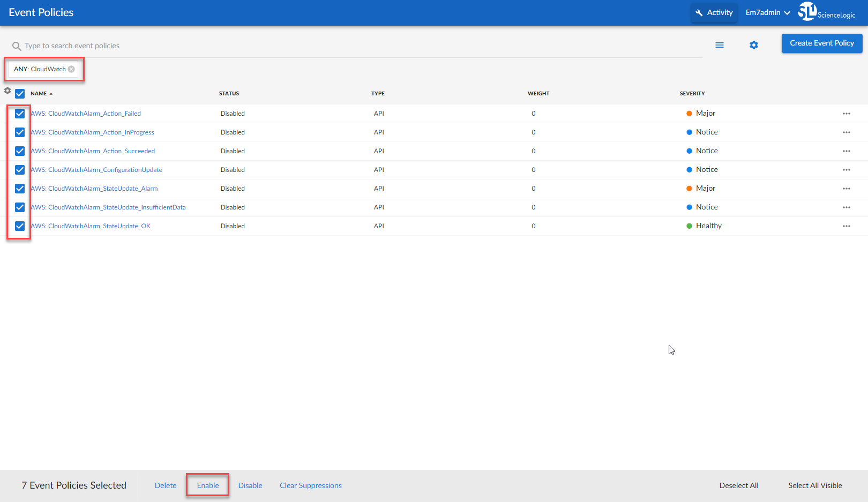Open the Activity menu
The image size is (868, 502).
tap(714, 12)
